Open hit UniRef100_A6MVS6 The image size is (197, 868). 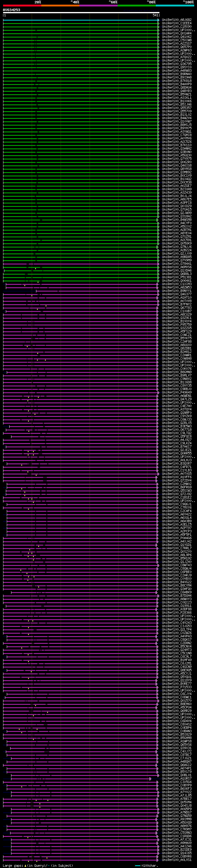(177, 267)
